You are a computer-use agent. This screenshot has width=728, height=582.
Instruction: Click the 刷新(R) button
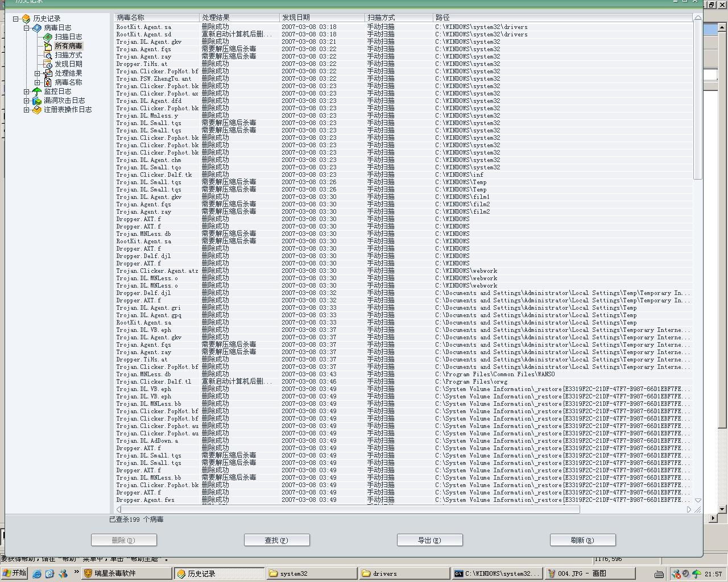point(583,540)
